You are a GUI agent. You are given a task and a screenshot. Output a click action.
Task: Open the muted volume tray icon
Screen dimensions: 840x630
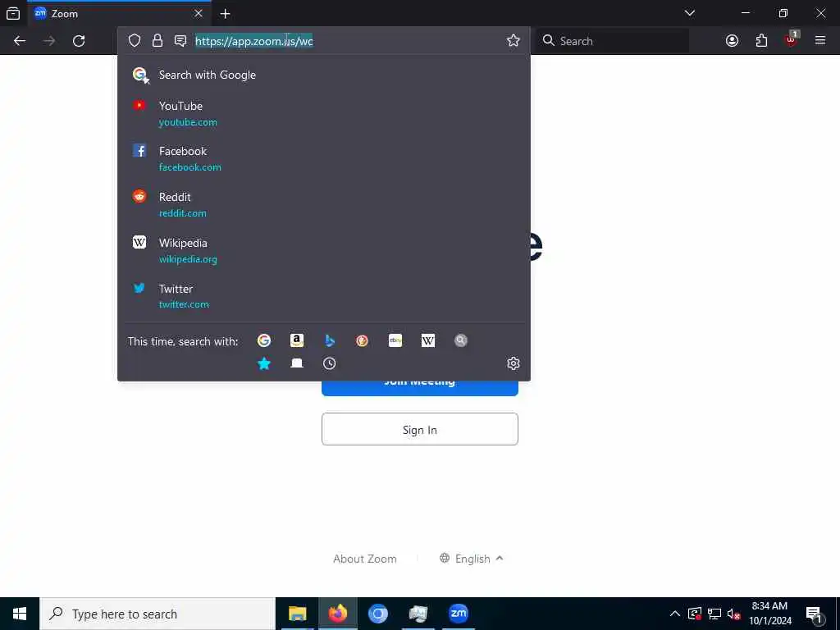point(734,614)
